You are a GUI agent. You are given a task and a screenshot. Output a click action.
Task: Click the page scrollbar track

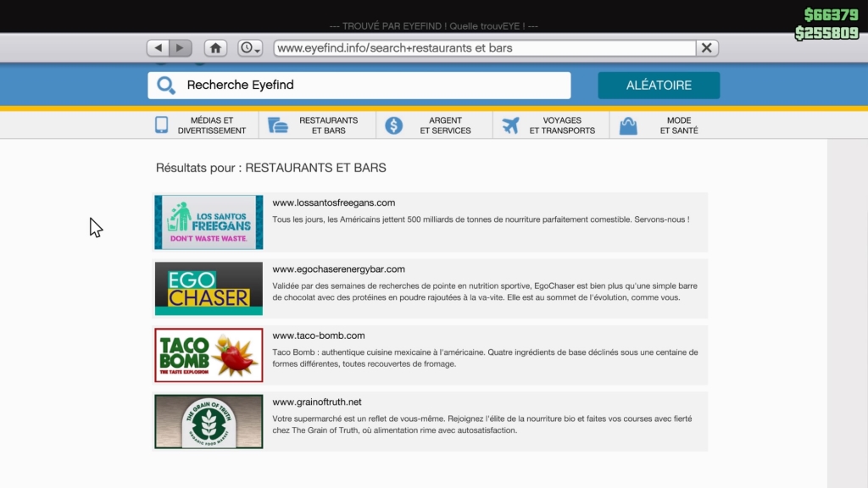[x=848, y=313]
